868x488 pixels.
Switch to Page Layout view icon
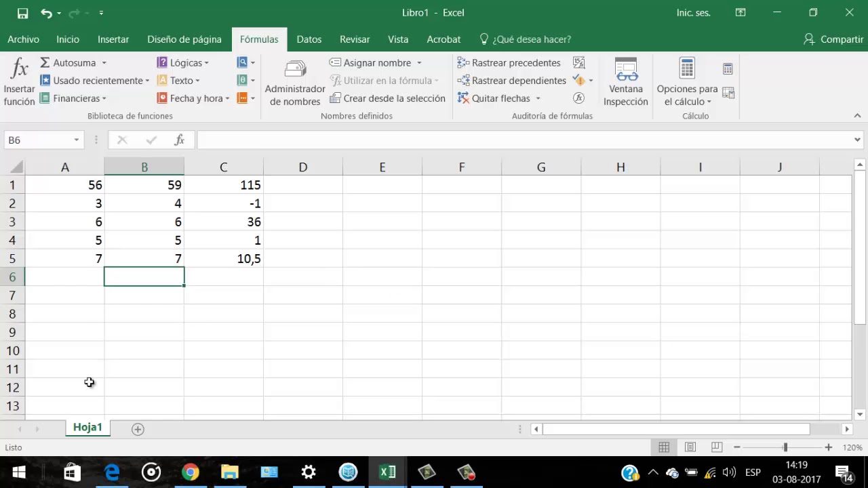690,447
